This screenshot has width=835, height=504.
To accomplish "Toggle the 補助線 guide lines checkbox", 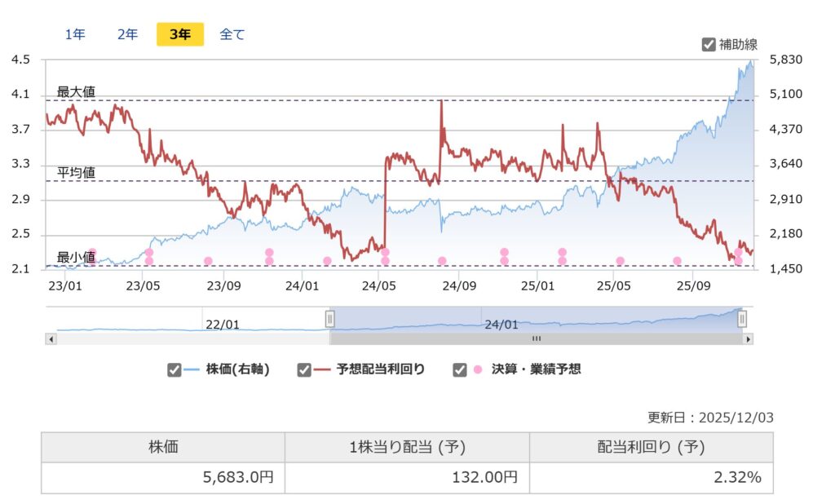I will click(x=709, y=44).
